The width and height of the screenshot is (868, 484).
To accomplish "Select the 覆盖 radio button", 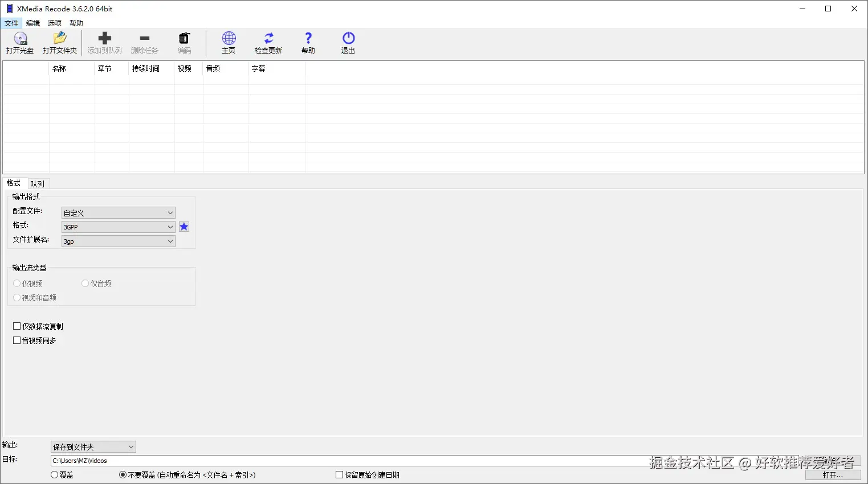I will tap(55, 475).
